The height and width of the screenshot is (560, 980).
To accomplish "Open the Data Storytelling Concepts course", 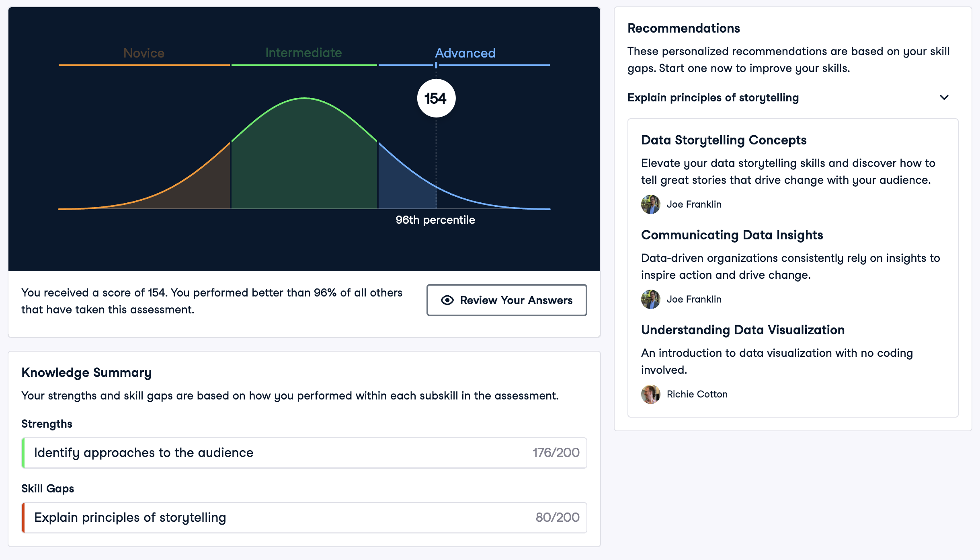I will (x=724, y=140).
